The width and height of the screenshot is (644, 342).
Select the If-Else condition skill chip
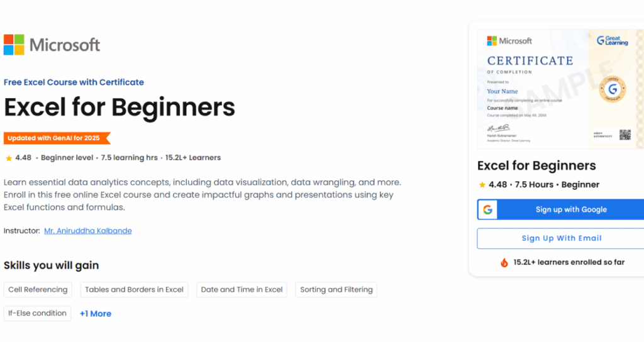(37, 313)
